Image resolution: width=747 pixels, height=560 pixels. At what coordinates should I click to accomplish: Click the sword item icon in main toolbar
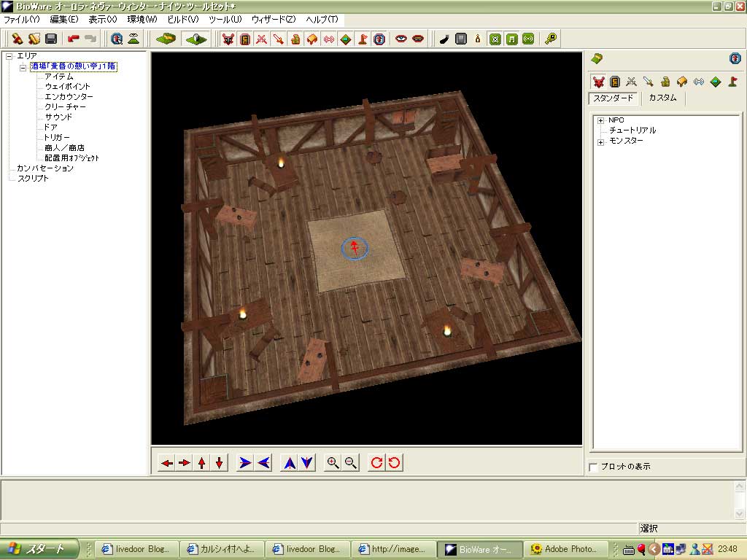(279, 39)
